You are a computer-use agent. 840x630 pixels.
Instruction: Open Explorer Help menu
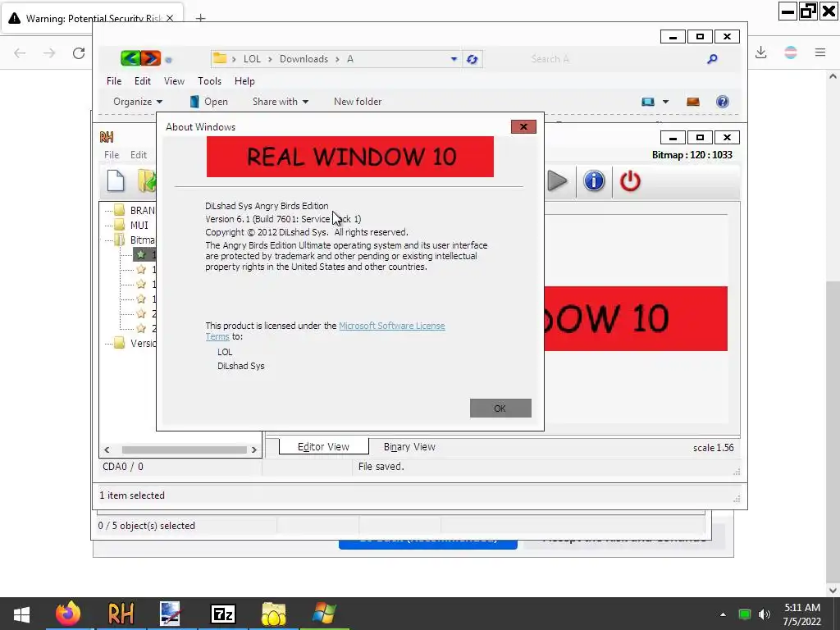point(244,81)
